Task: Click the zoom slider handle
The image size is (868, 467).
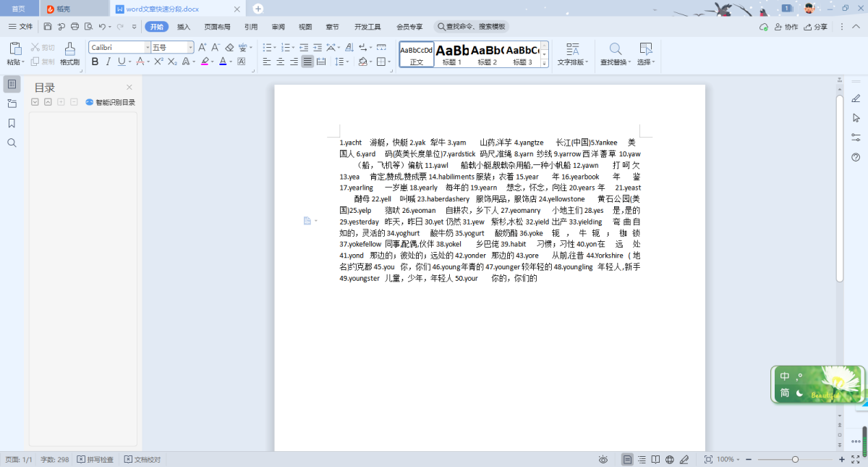Action: (795, 460)
